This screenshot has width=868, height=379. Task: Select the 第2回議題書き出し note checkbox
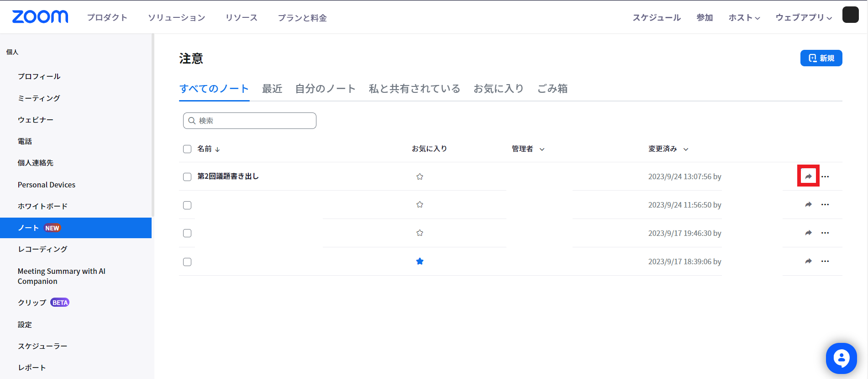click(187, 177)
